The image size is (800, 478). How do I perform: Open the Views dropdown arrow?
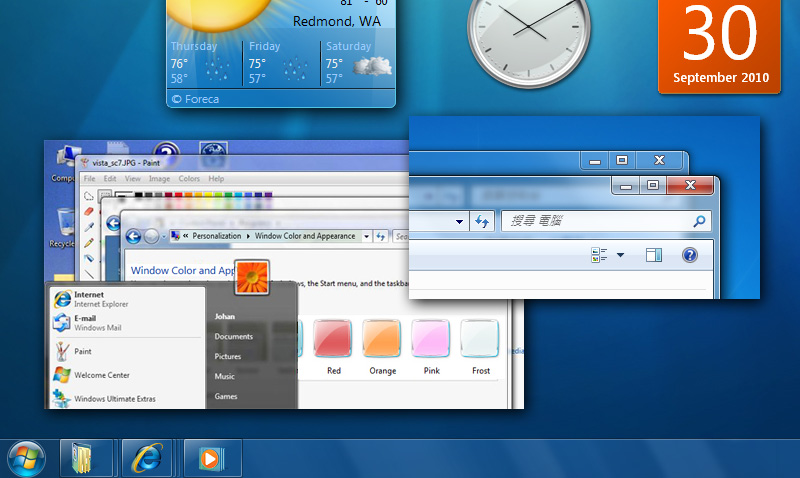point(620,255)
